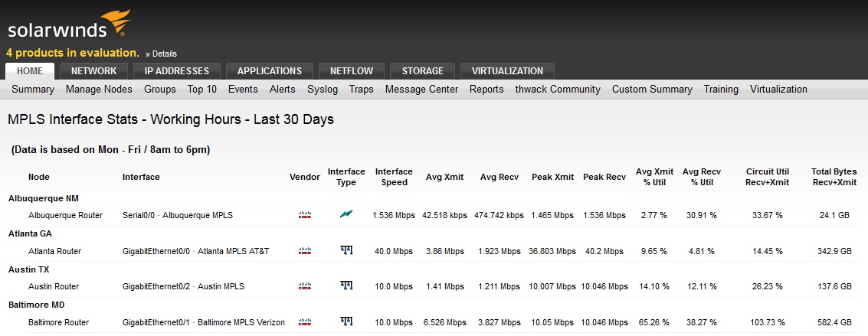868x336 pixels.
Task: Go to the VIRTUALIZATION tab
Action: 507,70
